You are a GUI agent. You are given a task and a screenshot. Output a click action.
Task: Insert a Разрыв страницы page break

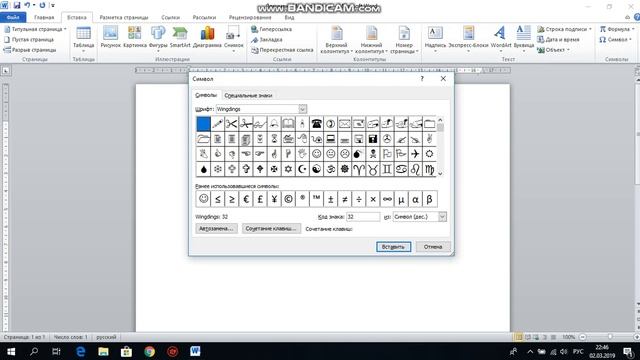30,50
